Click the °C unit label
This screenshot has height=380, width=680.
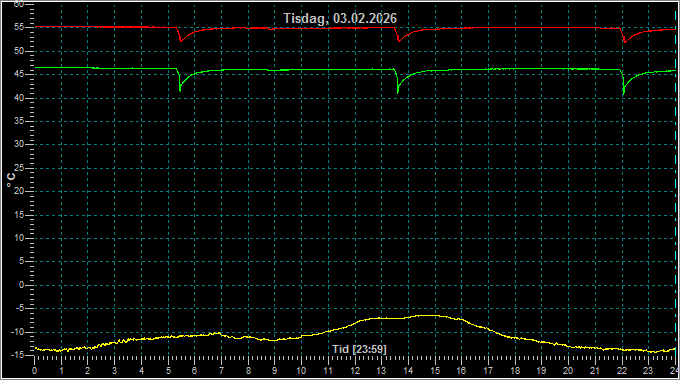(x=11, y=180)
